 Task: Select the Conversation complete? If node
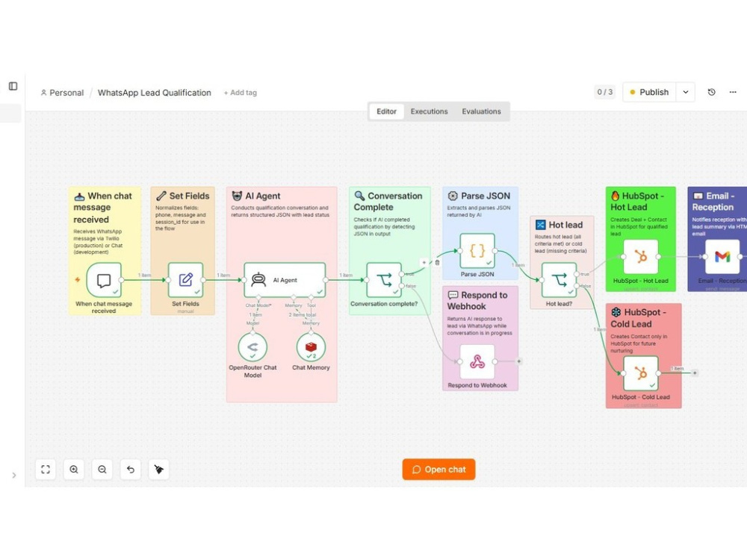pos(384,280)
